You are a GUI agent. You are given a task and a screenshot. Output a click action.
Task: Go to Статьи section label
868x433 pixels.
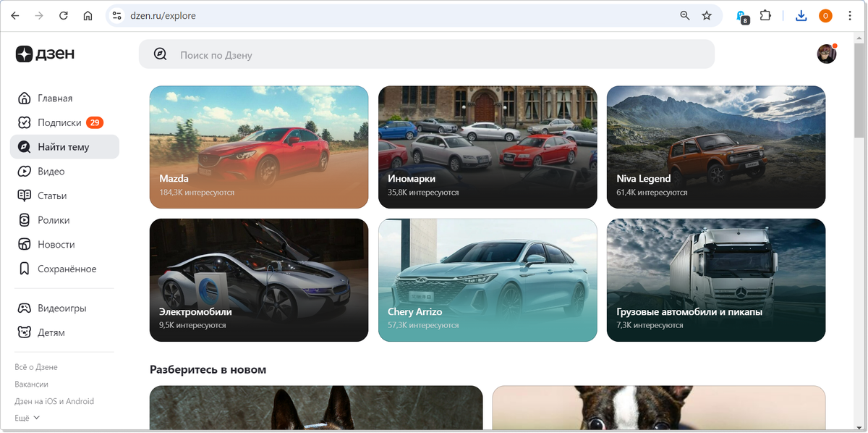pos(52,196)
